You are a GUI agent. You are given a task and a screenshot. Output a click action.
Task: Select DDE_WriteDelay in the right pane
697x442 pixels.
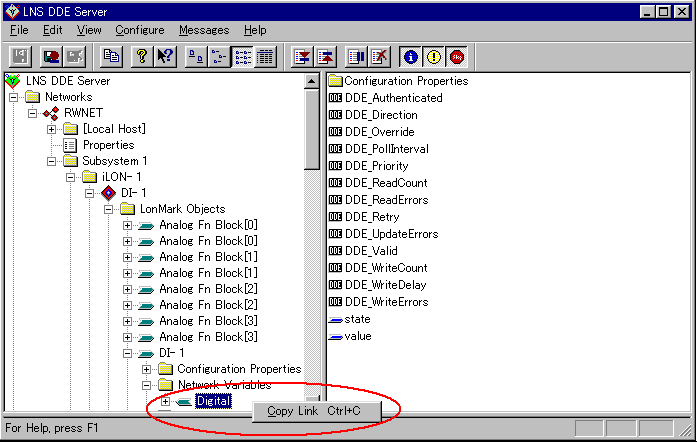click(386, 285)
